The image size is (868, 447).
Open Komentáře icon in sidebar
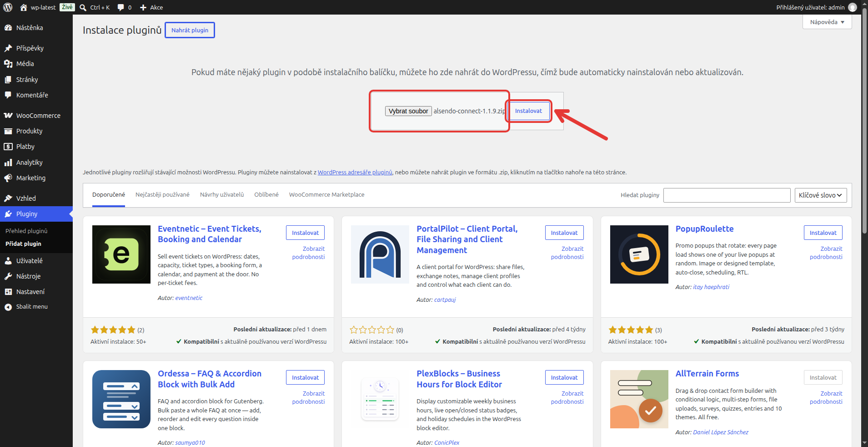pos(8,95)
